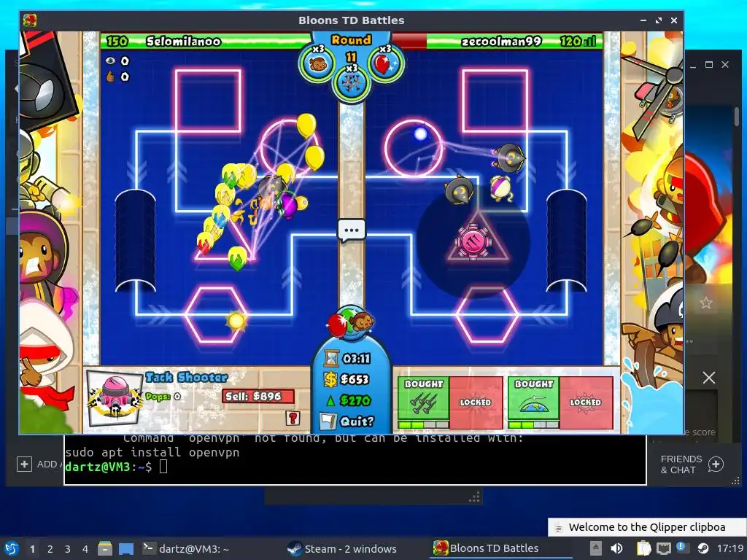Click the blue show desktop icon on the taskbar
Image resolution: width=747 pixels, height=560 pixels.
point(126,548)
